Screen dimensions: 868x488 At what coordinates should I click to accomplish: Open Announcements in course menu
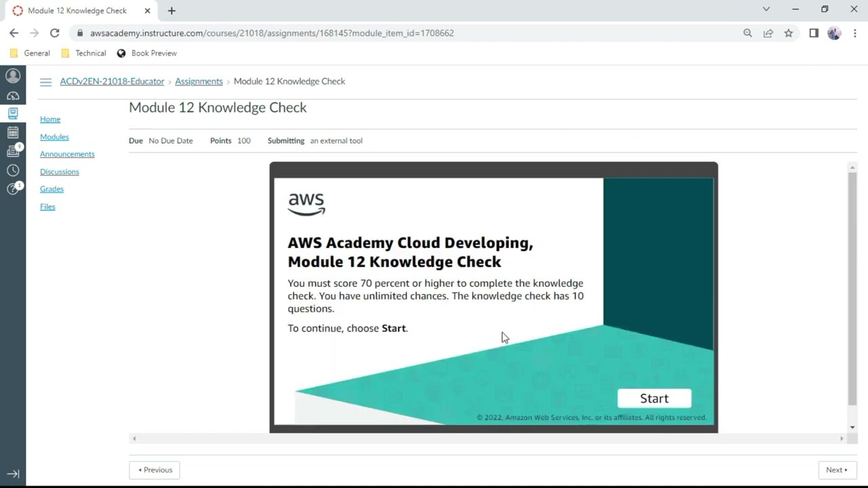point(67,154)
